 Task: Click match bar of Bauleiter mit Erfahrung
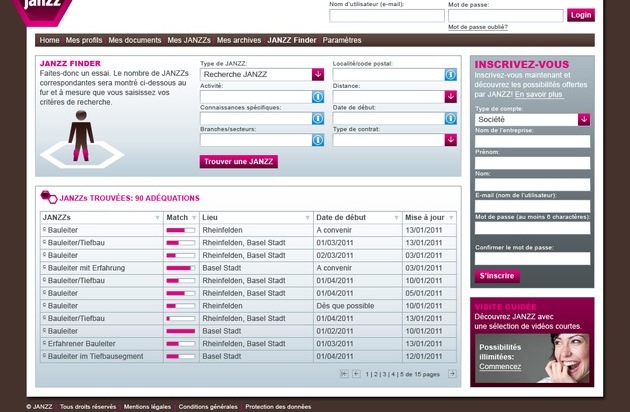[180, 268]
